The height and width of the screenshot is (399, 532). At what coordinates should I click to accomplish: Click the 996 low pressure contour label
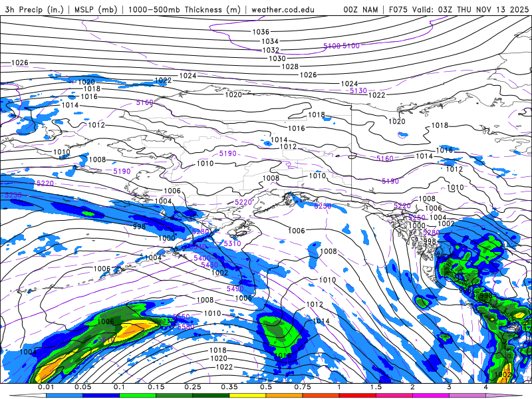(465, 291)
